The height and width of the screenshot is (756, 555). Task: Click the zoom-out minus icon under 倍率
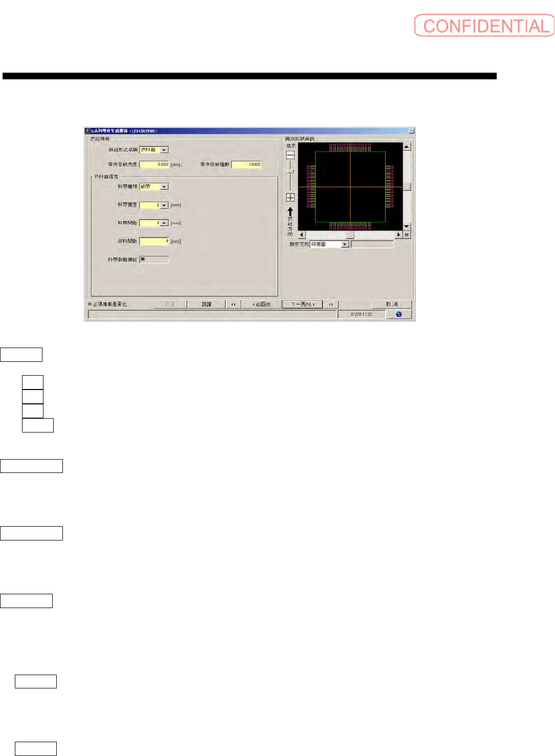click(290, 155)
